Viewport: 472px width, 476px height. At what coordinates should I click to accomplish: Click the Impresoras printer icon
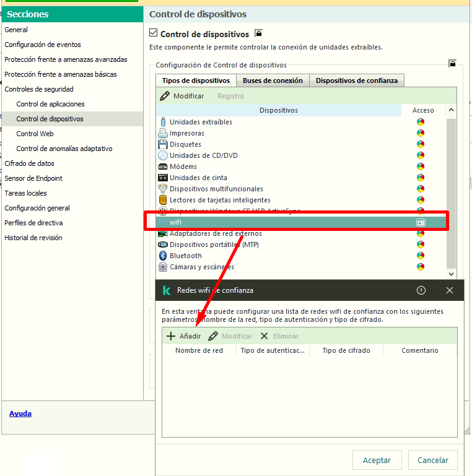pyautogui.click(x=163, y=133)
